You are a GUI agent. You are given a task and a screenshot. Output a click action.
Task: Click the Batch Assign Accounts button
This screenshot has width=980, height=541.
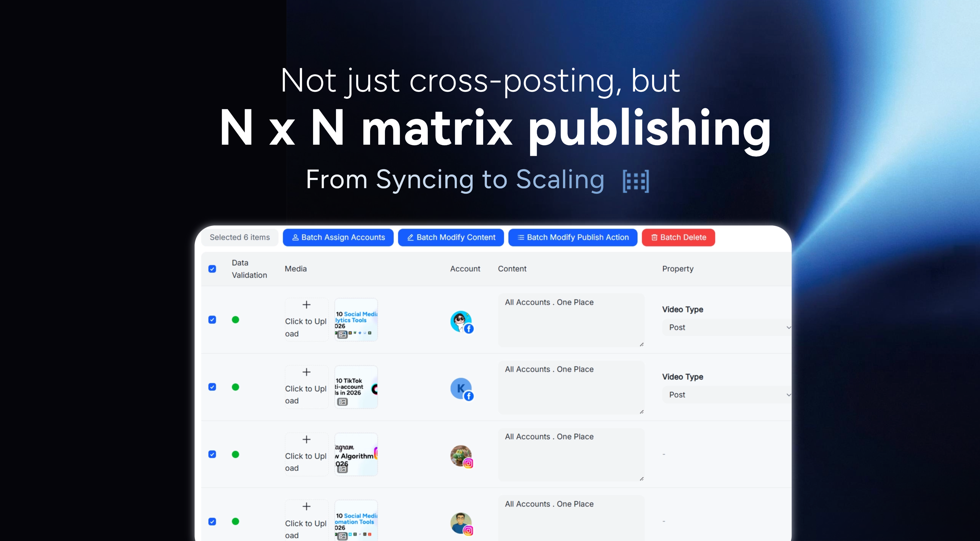[338, 237]
